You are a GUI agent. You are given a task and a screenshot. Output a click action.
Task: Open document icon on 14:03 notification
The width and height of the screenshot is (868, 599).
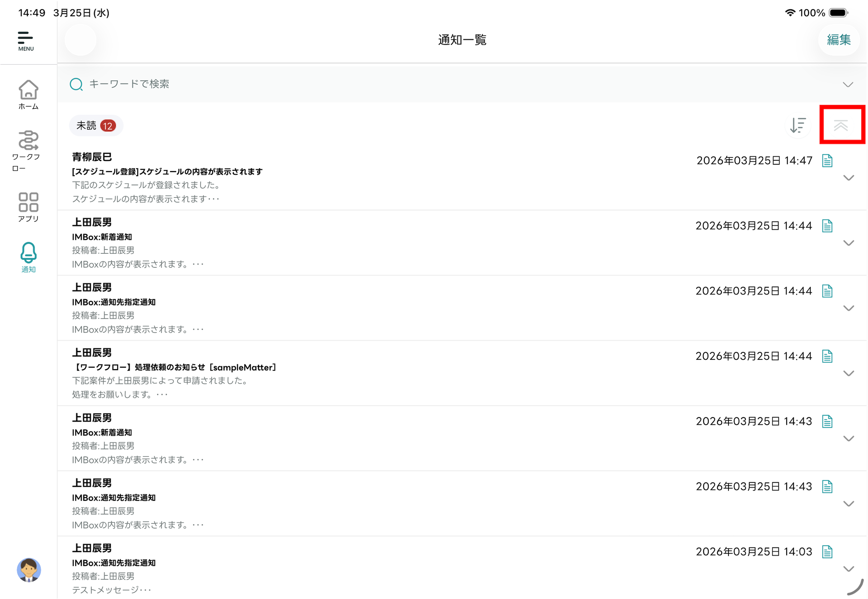pos(827,552)
